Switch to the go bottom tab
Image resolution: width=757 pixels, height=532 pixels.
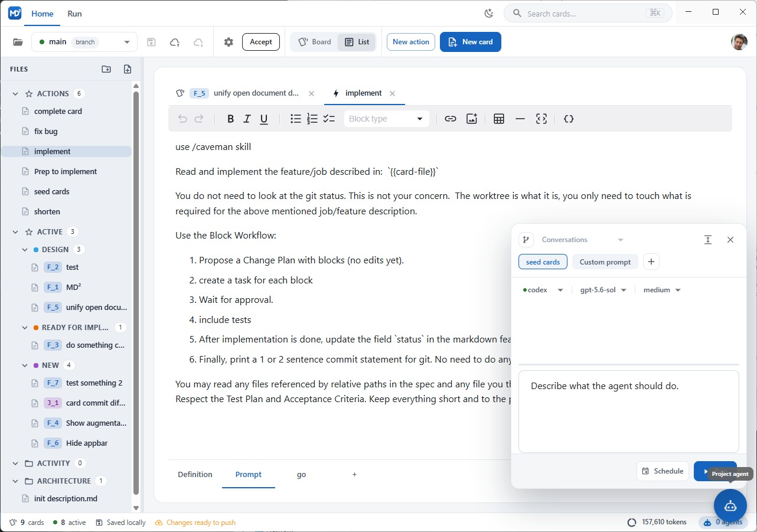pos(301,474)
